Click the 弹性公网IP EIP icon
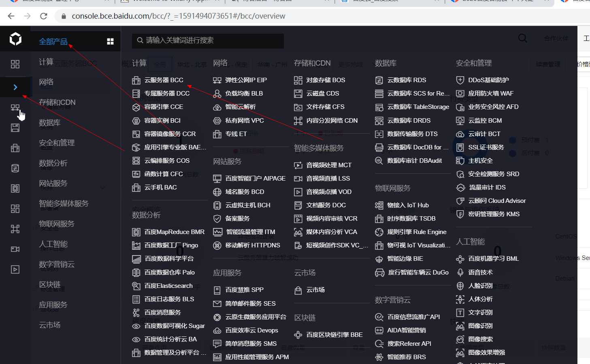 click(x=217, y=80)
